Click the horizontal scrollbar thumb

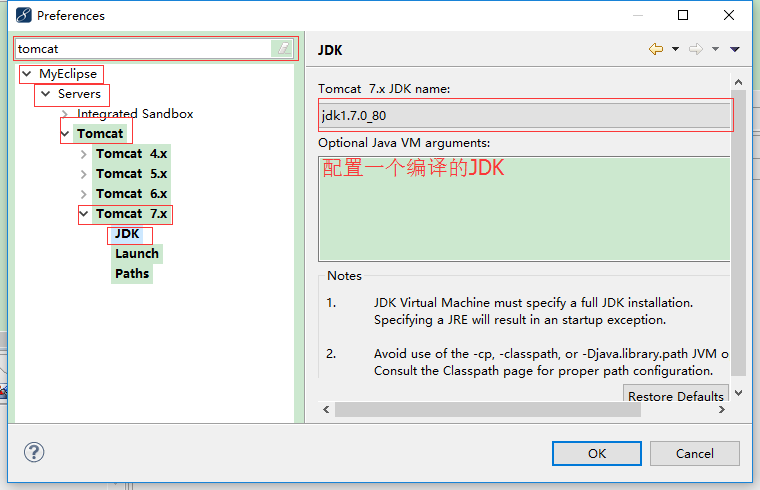(x=488, y=410)
